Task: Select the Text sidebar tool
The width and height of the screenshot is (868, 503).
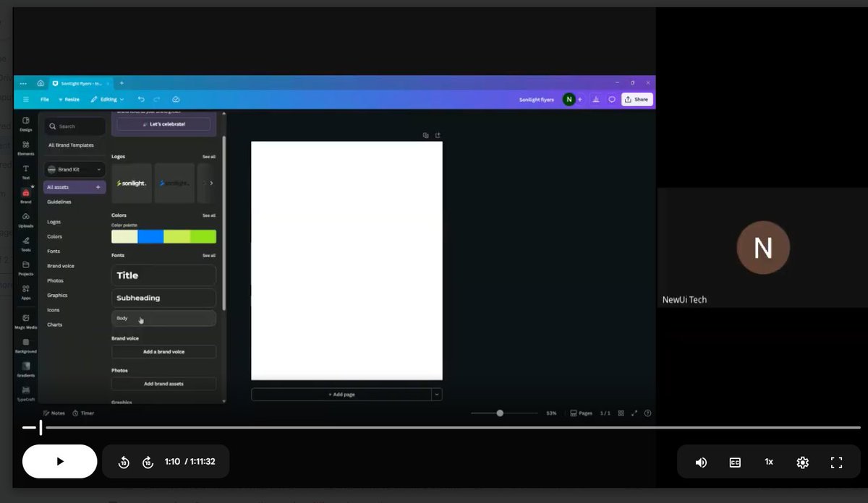Action: click(x=26, y=171)
